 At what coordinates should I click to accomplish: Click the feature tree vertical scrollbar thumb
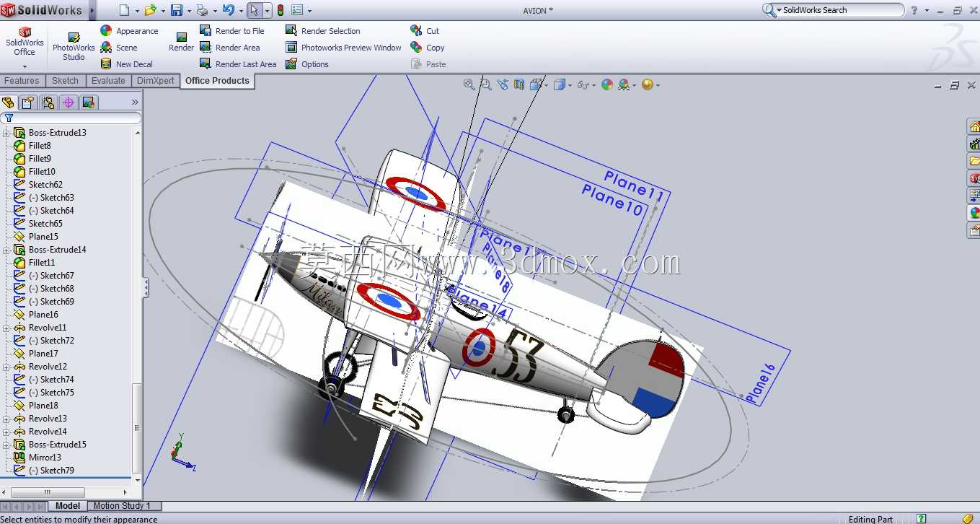(137, 429)
